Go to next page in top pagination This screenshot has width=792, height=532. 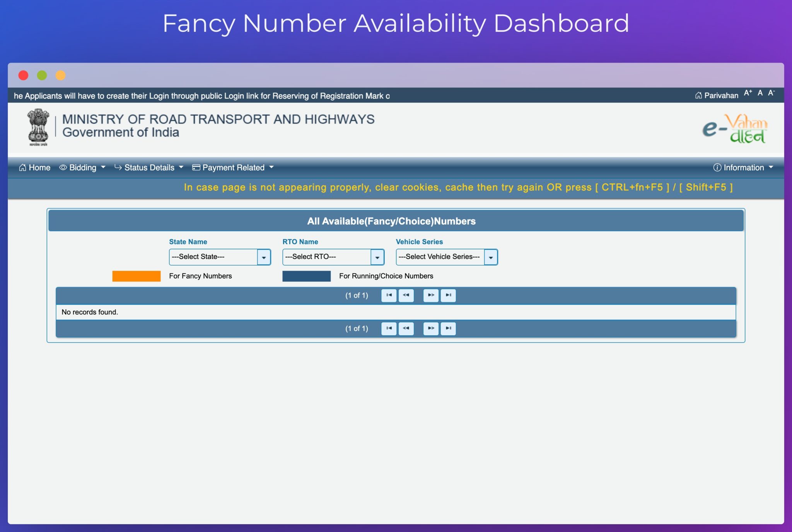[x=430, y=295]
